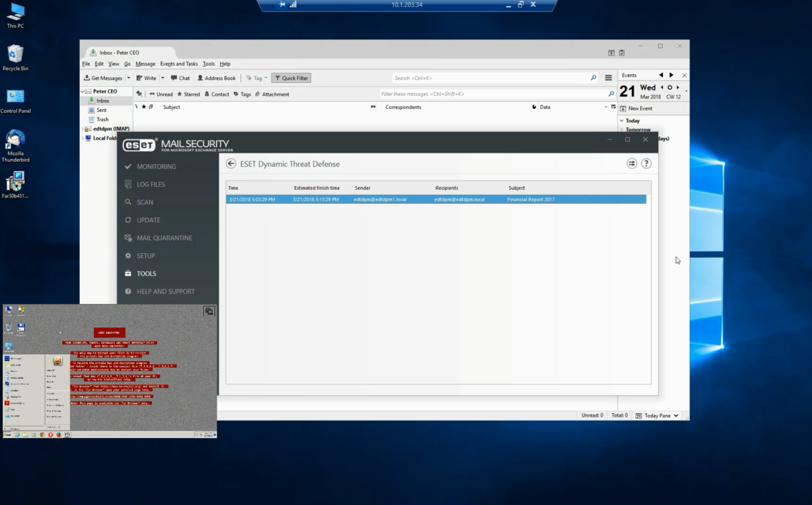Select the Financial Report 2017 row
This screenshot has height=505, width=812.
point(436,200)
